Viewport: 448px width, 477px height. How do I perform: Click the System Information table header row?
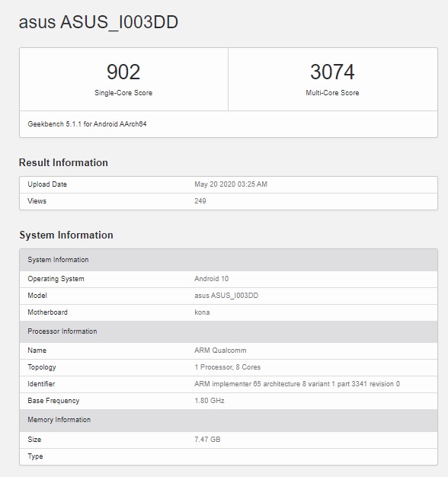point(229,260)
